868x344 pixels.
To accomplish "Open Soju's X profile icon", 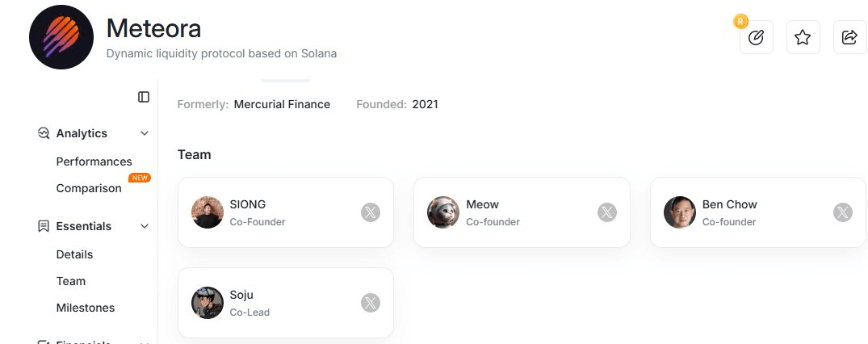I will (371, 303).
